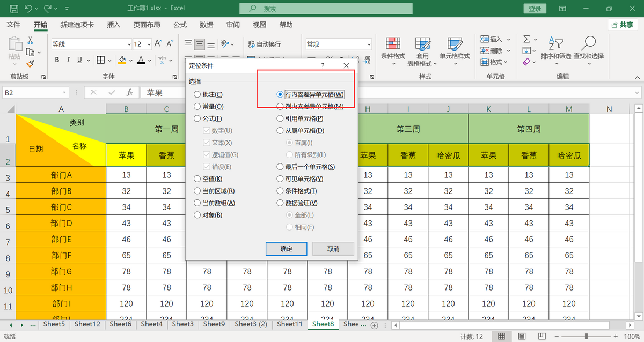Open the font name 等线 dropdown
This screenshot has width=644, height=342.
[x=128, y=44]
